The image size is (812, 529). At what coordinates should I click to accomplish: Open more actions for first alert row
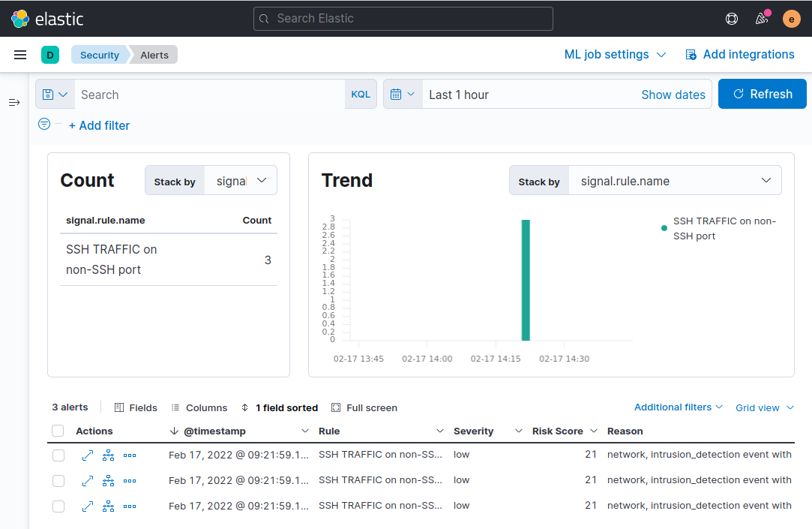(130, 455)
